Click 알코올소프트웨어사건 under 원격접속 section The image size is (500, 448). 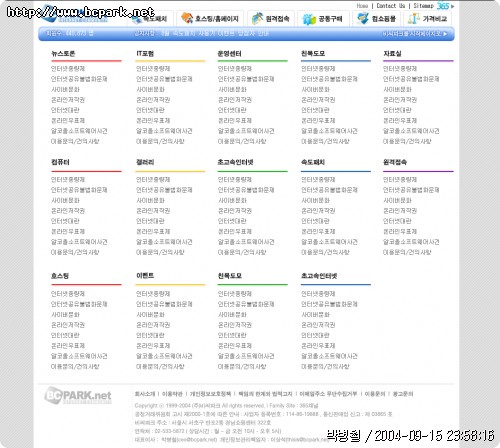pos(411,242)
